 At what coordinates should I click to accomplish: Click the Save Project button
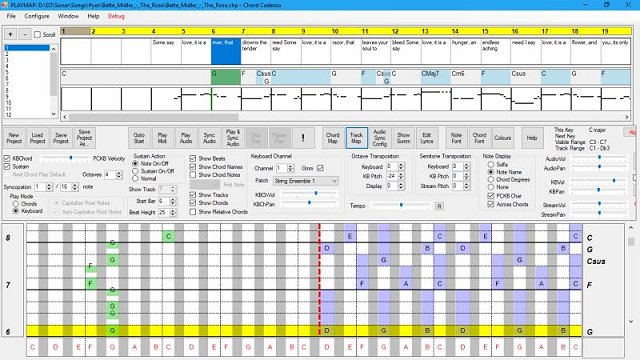(x=61, y=138)
